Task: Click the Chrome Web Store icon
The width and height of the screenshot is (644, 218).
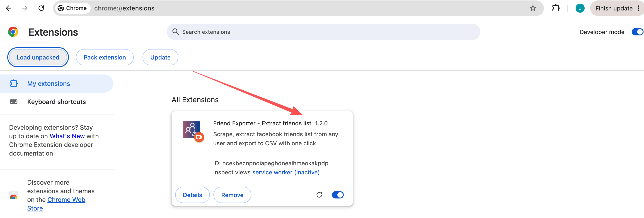Action: click(14, 195)
